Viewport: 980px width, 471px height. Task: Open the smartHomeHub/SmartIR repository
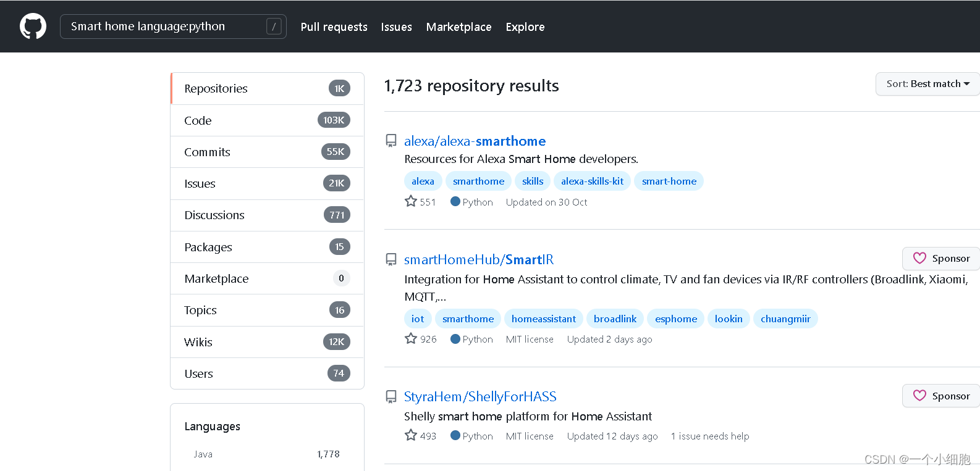(x=479, y=260)
